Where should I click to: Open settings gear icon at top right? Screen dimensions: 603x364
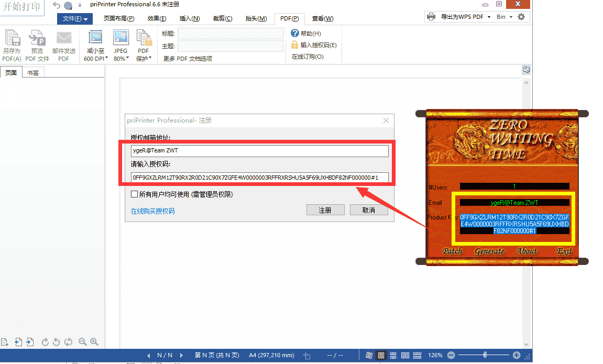(521, 17)
